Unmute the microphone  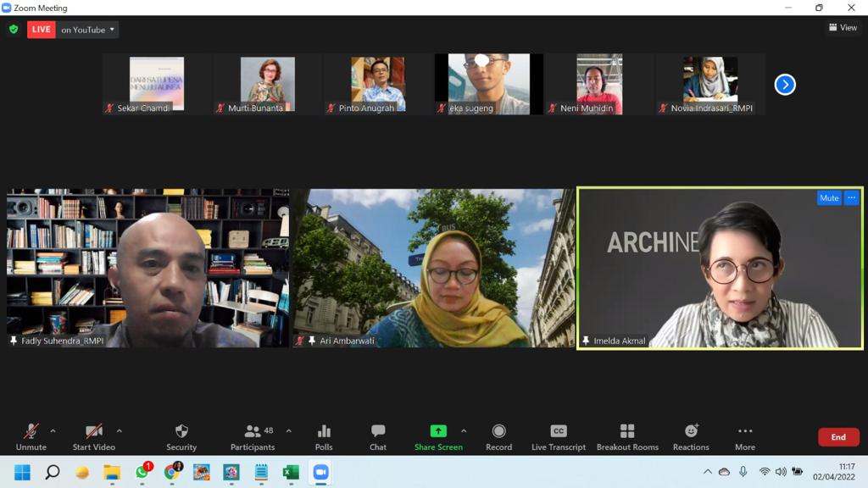[x=31, y=431]
